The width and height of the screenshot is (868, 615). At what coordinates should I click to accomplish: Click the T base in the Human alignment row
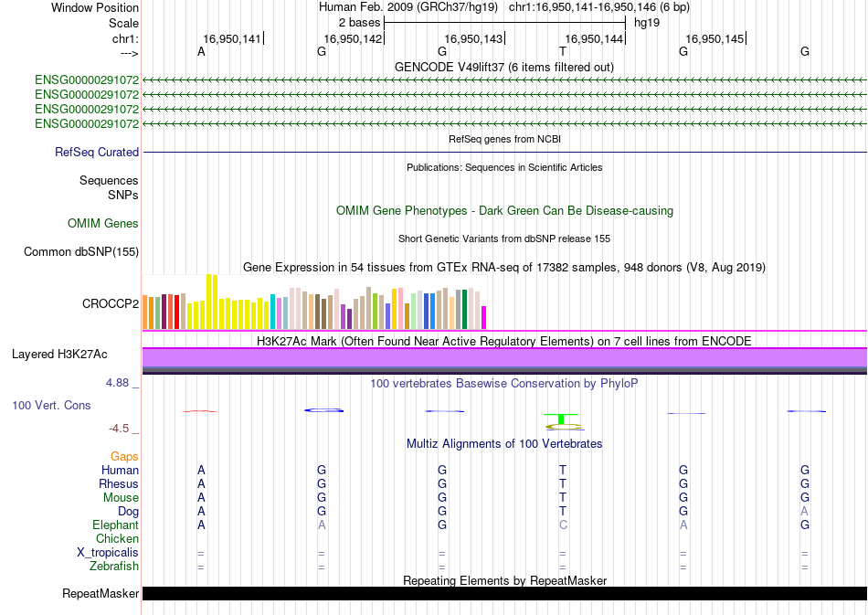pos(563,470)
